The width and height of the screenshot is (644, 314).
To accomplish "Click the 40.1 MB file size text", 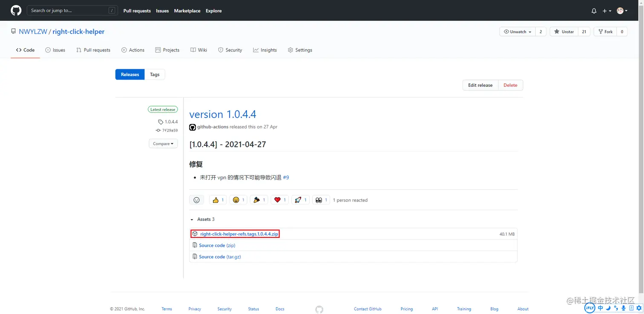I will pyautogui.click(x=507, y=234).
